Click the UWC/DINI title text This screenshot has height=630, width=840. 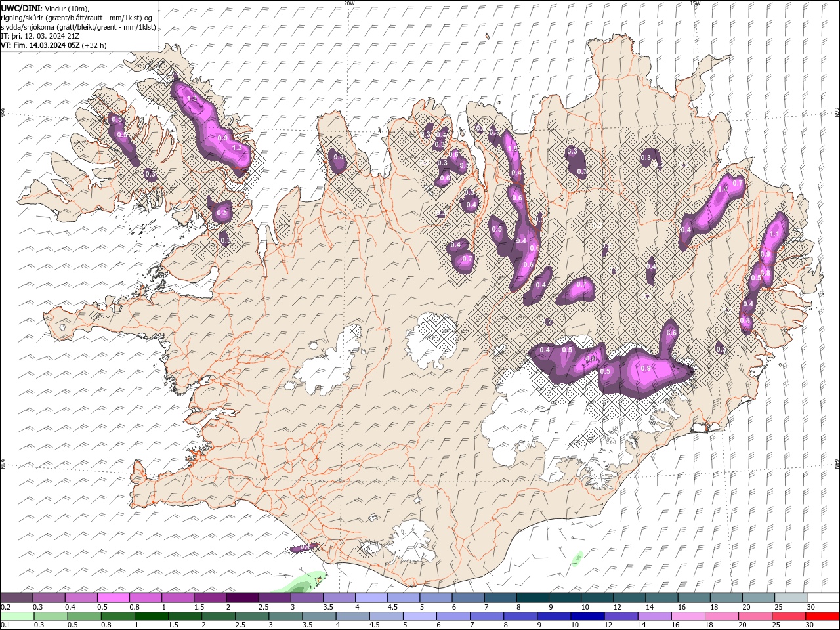coord(21,7)
